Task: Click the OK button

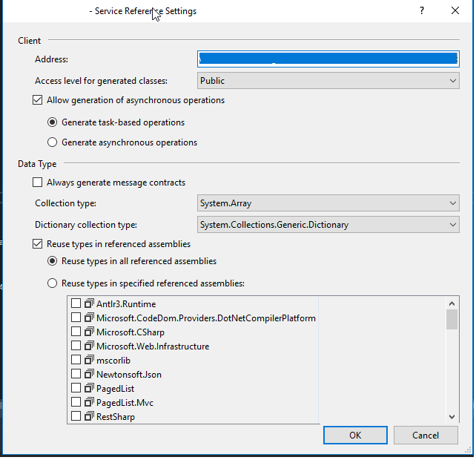Action: (x=355, y=435)
